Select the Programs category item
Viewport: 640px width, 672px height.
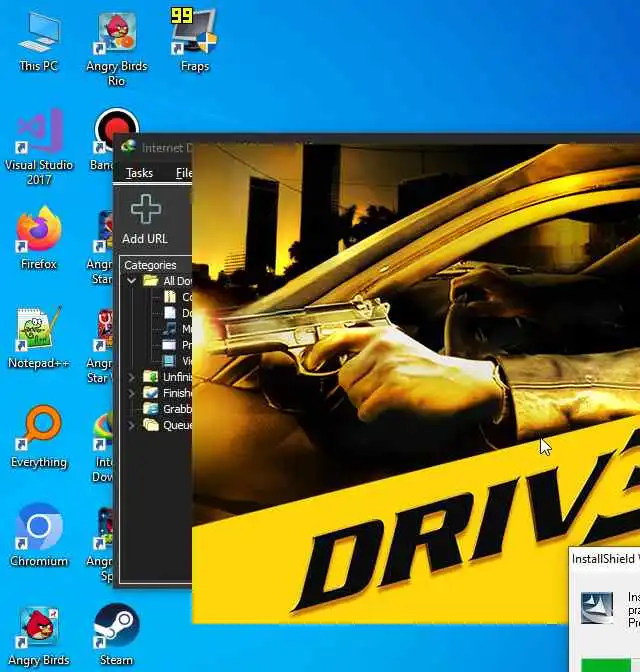coord(177,345)
